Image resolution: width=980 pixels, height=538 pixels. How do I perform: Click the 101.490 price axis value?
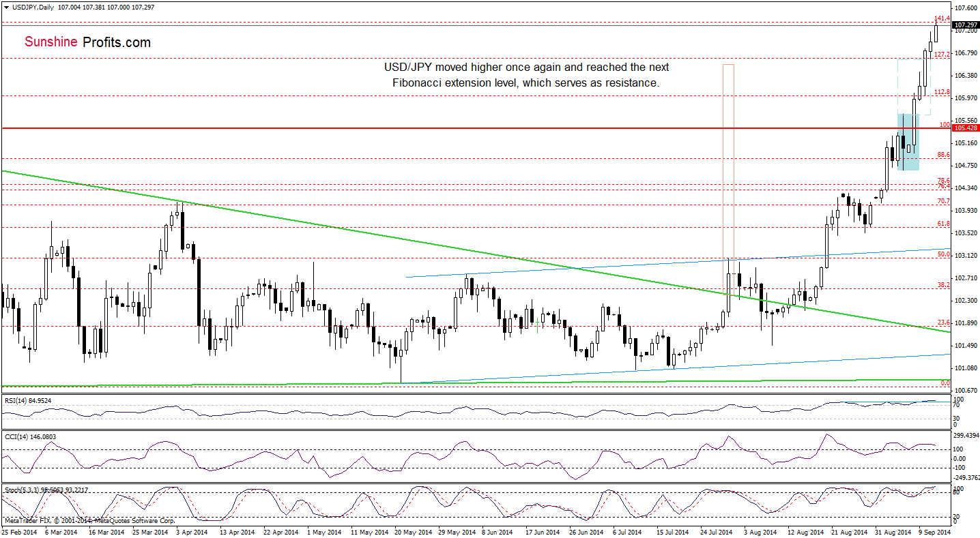(966, 345)
